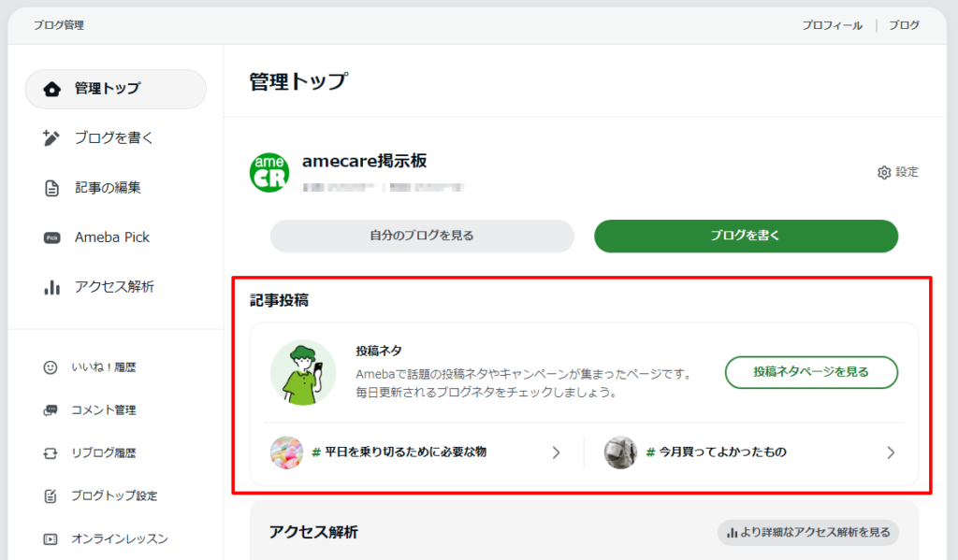Open the プロフィール link in header
Screen dimensions: 958x560
pyautogui.click(x=832, y=25)
